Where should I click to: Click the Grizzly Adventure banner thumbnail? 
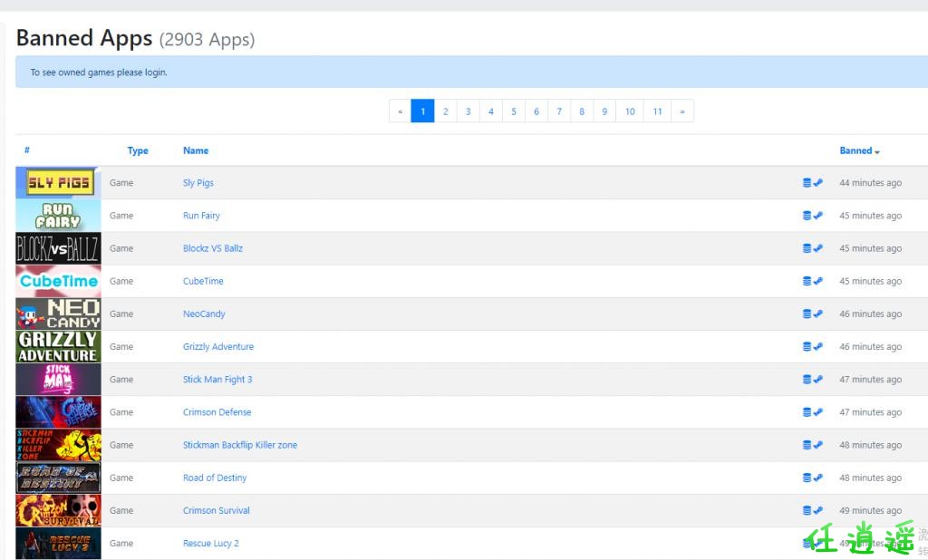[x=58, y=346]
